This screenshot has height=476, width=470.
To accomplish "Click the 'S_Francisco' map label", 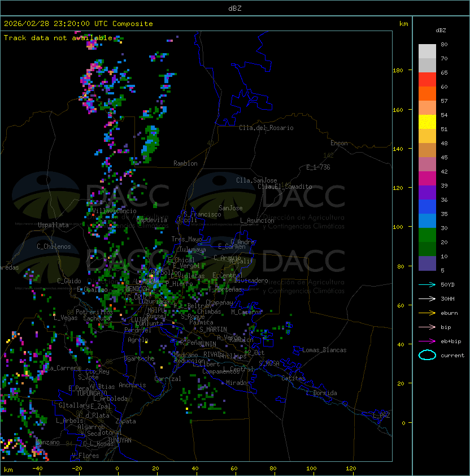I will click(202, 214).
